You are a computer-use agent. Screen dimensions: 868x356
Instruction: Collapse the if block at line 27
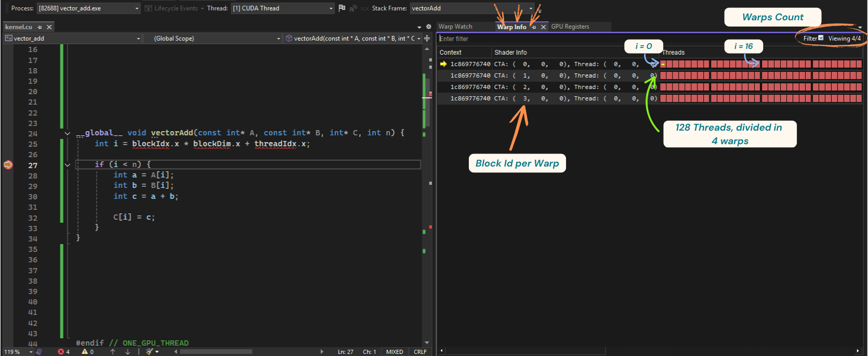(67, 165)
